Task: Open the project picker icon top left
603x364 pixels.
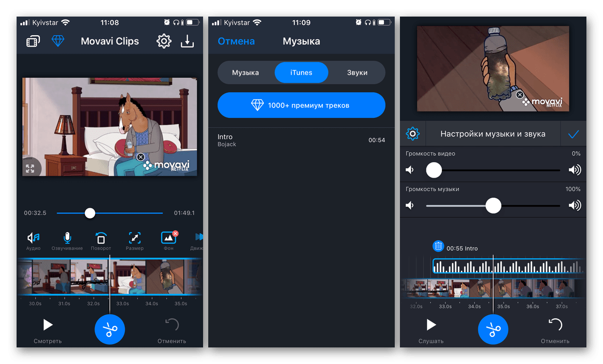Action: click(32, 41)
